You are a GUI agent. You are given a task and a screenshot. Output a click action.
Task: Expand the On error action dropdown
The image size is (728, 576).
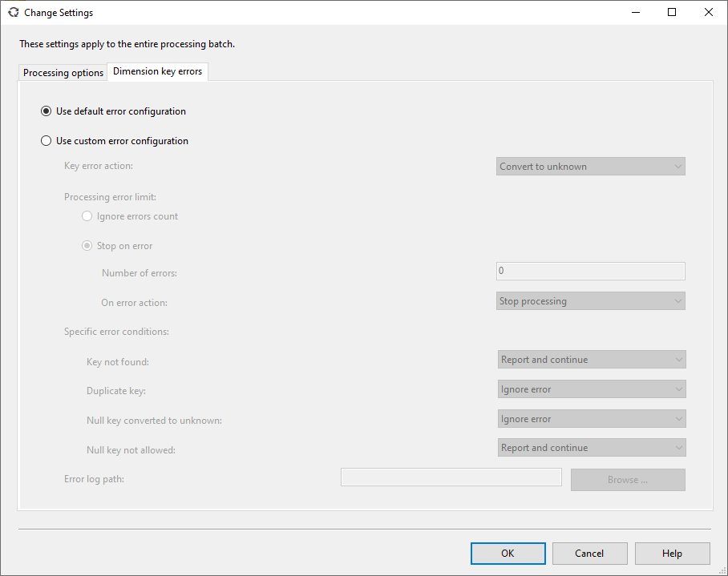point(590,301)
